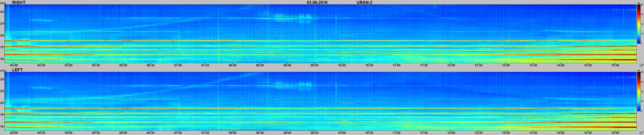Click the 30 MHz tick of LEFT panel
Image resolution: width=644 pixels, height=135 pixels.
coord(2,79)
